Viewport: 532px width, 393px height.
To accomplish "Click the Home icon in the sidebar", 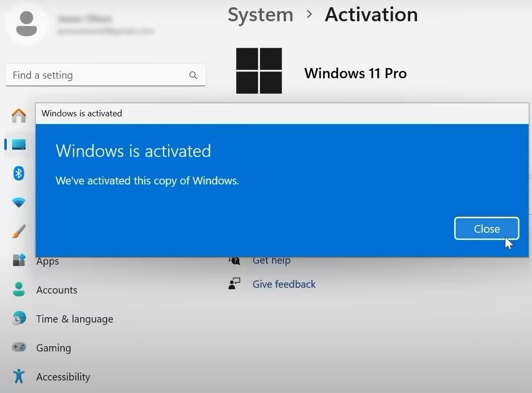I will (x=19, y=115).
